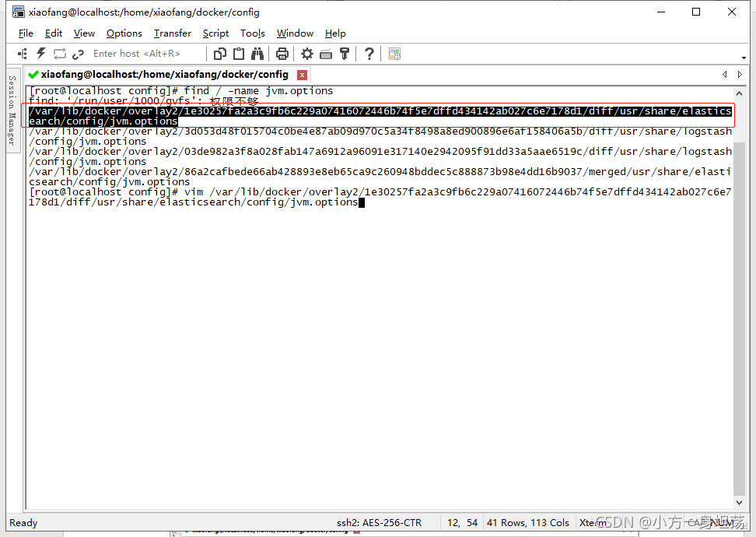Click the Connect in Tab link icon
Screen dimensions: 756x537
click(x=78, y=54)
